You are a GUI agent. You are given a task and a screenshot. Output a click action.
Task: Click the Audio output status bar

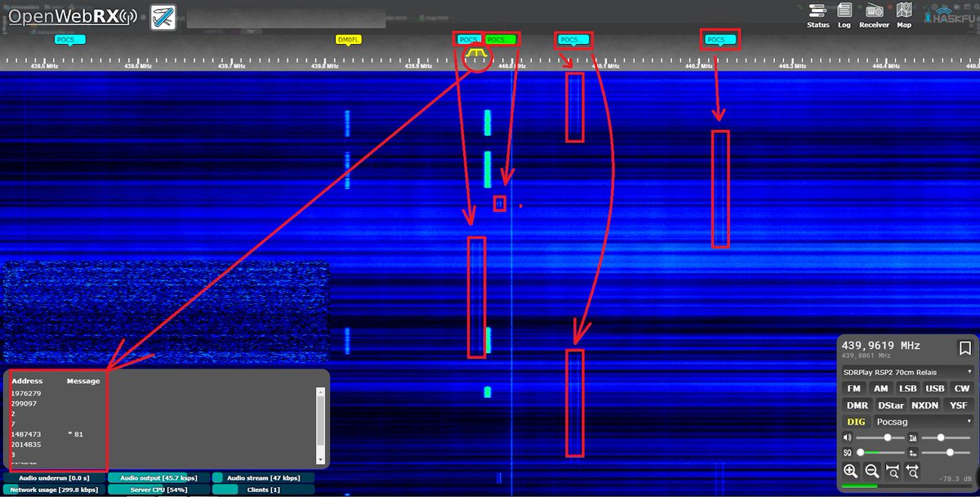coord(158,478)
